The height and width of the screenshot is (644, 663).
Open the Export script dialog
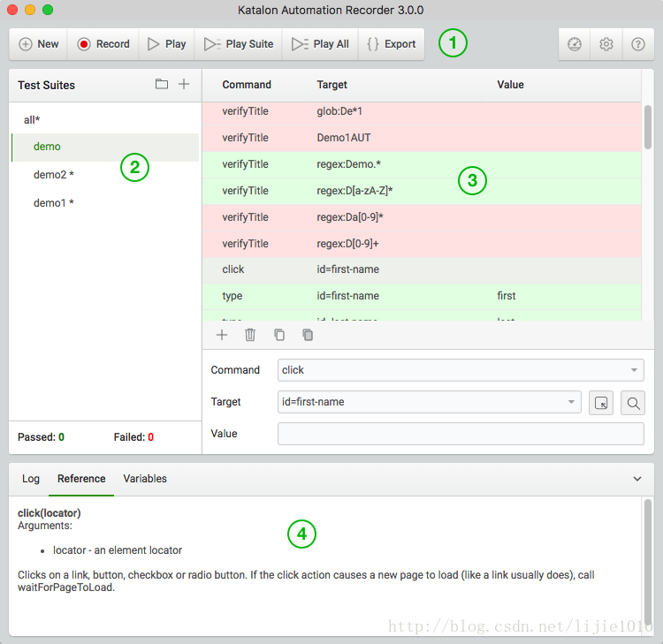pos(392,44)
